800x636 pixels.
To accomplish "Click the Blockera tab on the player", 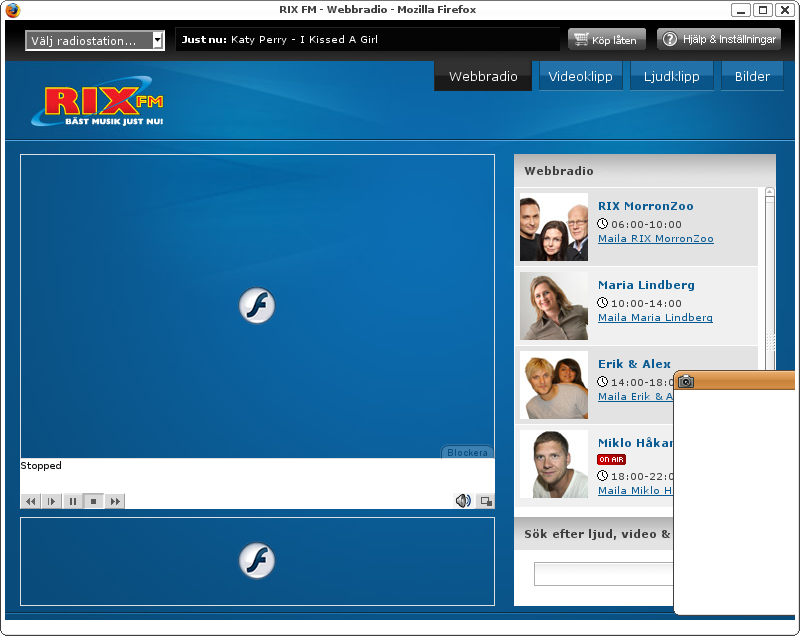I will [467, 452].
